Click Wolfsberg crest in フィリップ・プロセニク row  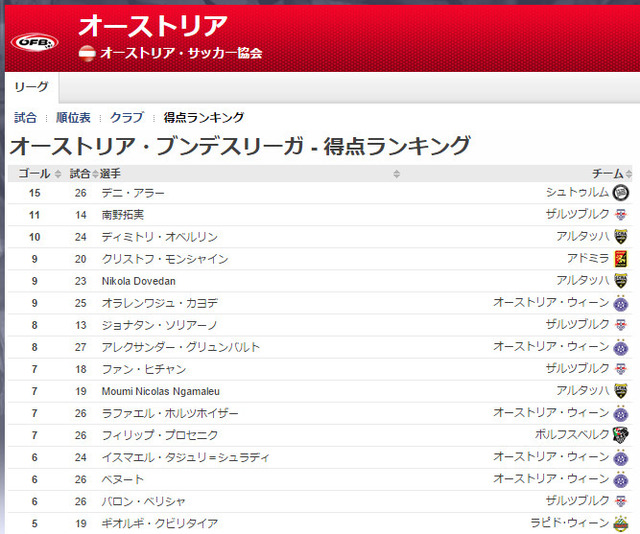coord(621,435)
